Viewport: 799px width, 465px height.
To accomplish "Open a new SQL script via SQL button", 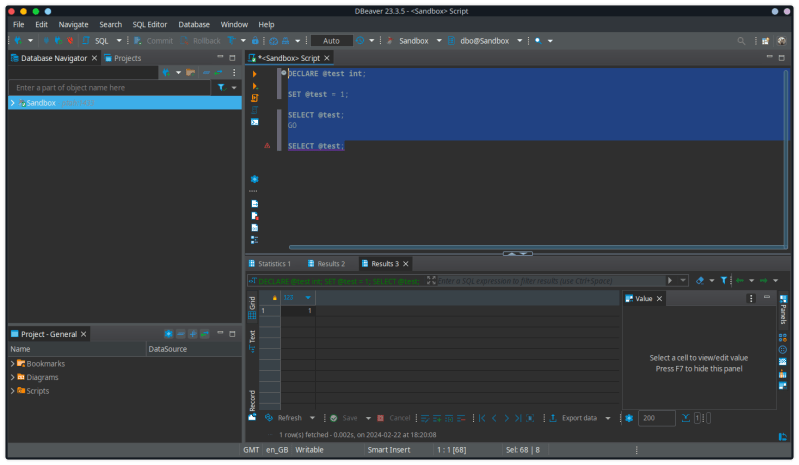I will coord(97,41).
